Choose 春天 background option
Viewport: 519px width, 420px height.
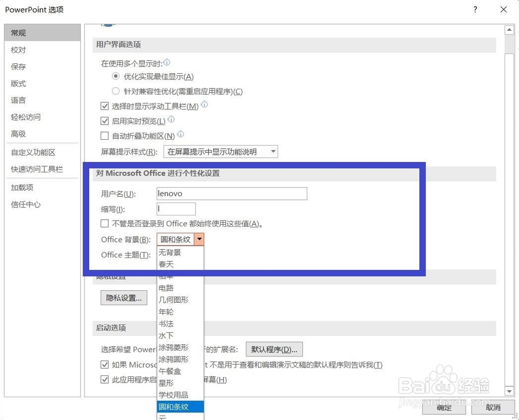180,264
